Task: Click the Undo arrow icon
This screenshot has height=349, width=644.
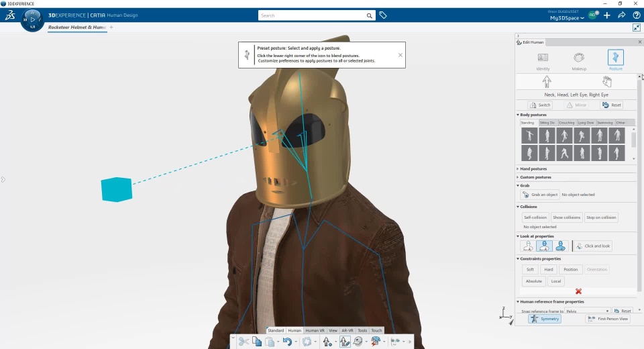Action: click(287, 342)
